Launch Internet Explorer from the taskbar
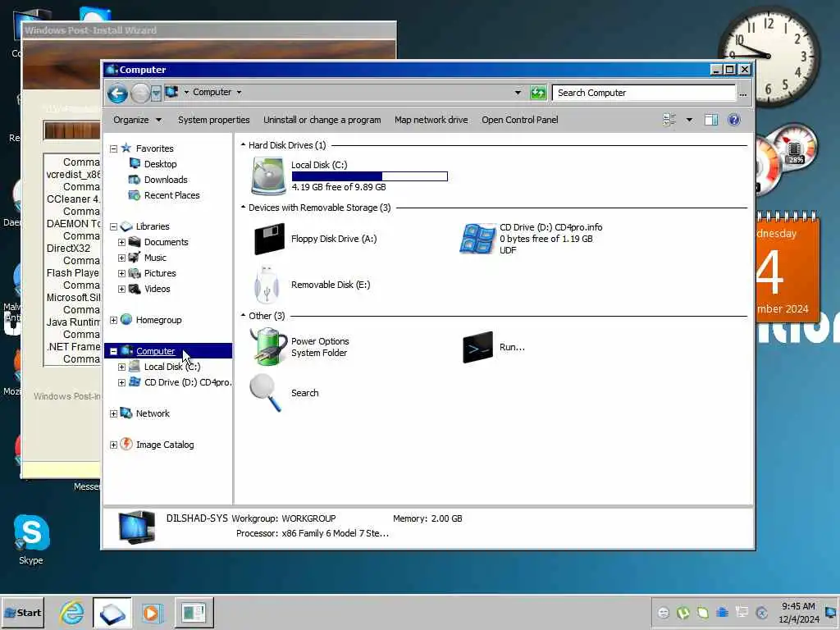The image size is (840, 630). coord(72,613)
